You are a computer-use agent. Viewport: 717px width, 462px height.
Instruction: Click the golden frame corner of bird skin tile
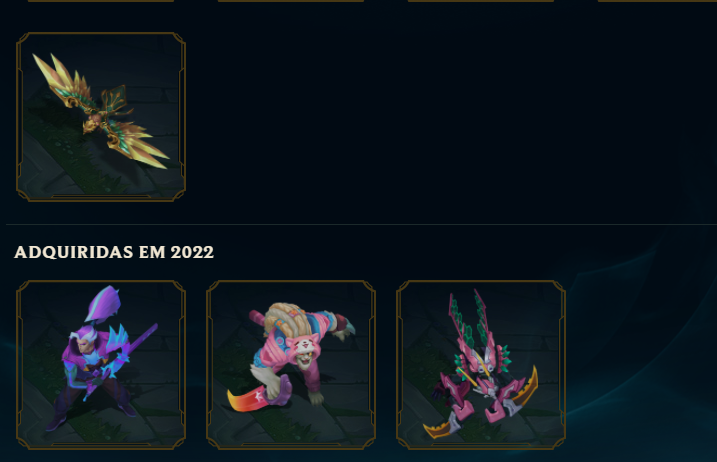pos(178,39)
